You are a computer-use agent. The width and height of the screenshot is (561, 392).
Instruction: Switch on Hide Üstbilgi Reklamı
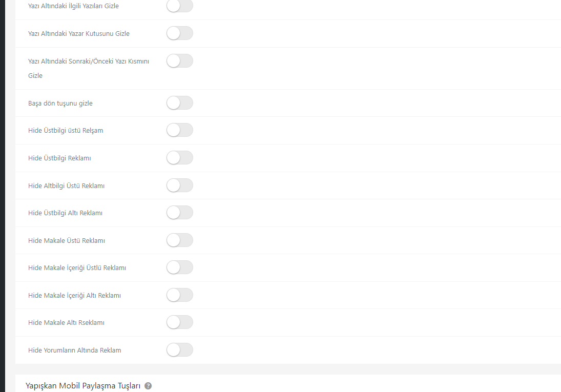(180, 157)
